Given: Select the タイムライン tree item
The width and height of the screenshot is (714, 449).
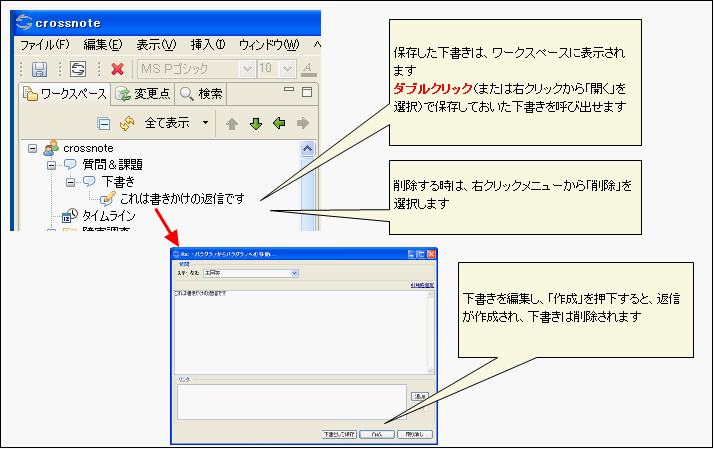Looking at the screenshot, I should click(109, 215).
